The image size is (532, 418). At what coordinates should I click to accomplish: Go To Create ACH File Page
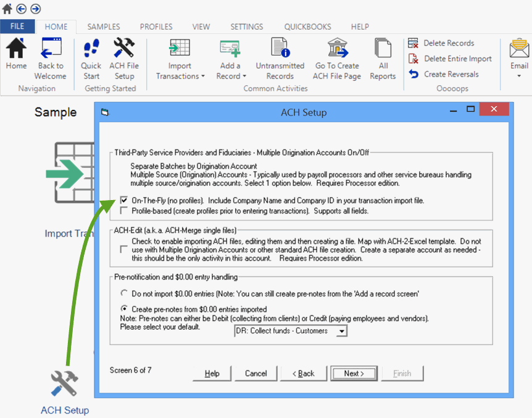tap(337, 49)
